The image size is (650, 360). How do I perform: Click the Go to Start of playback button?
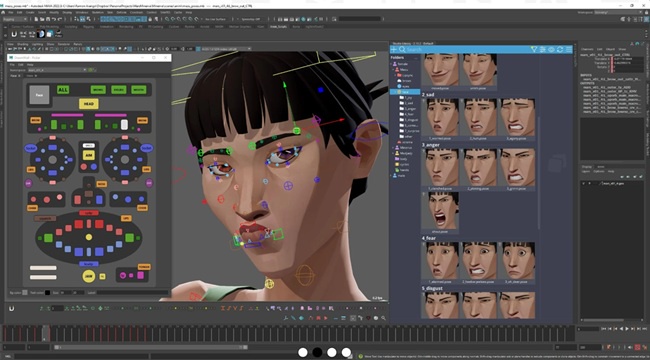(604, 329)
